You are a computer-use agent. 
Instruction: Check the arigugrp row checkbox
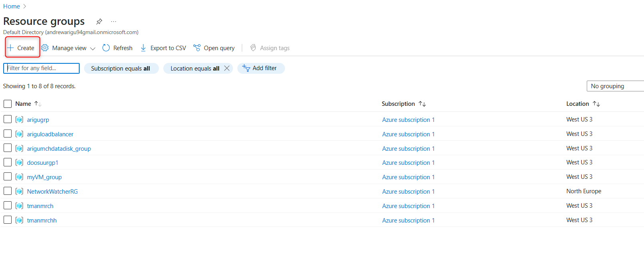pos(8,119)
